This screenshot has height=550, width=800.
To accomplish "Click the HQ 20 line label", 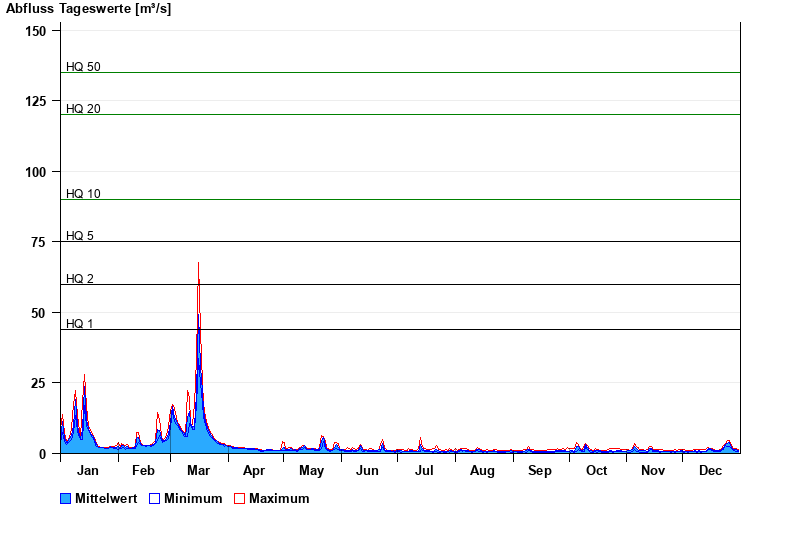I will tap(83, 109).
